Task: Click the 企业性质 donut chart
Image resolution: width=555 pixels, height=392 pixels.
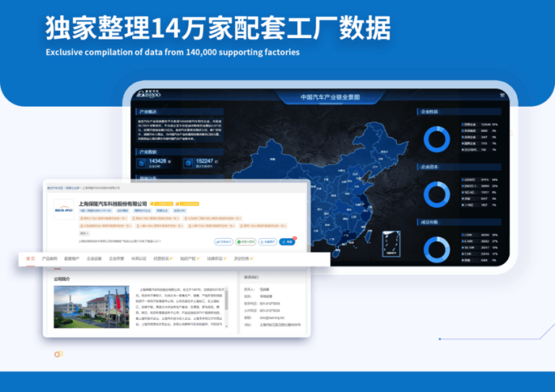Action: pyautogui.click(x=436, y=139)
